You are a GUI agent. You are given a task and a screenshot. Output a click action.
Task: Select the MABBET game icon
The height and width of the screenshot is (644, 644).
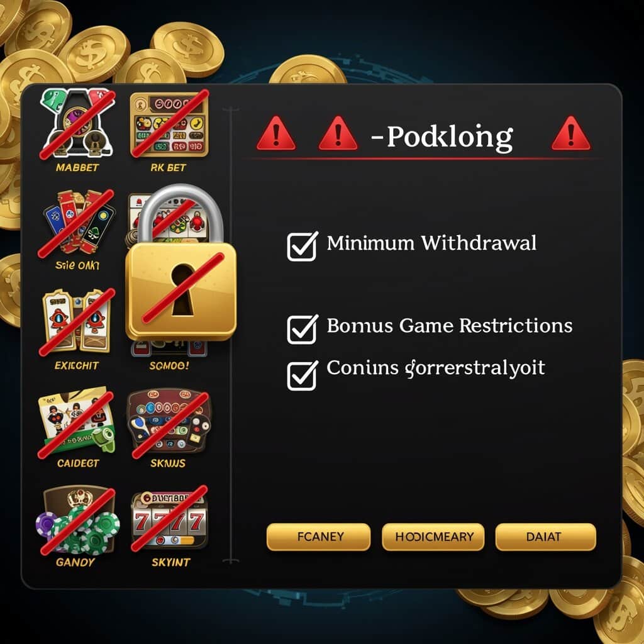click(77, 124)
